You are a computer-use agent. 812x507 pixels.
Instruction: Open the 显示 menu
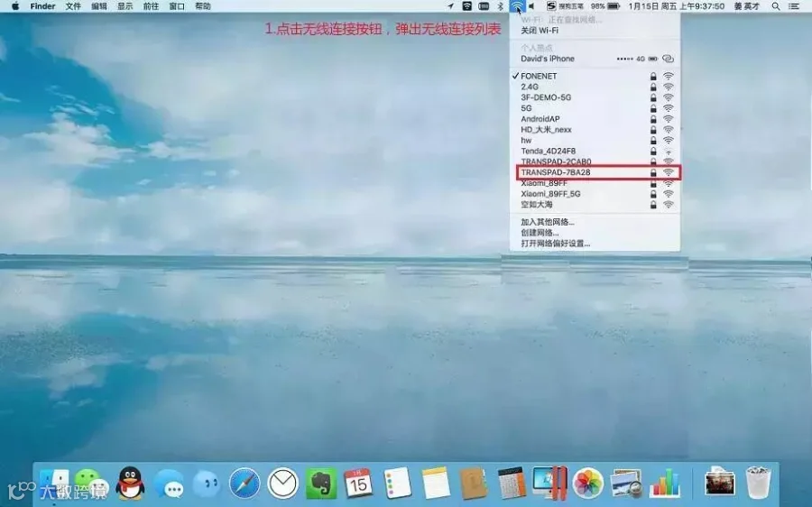(125, 6)
